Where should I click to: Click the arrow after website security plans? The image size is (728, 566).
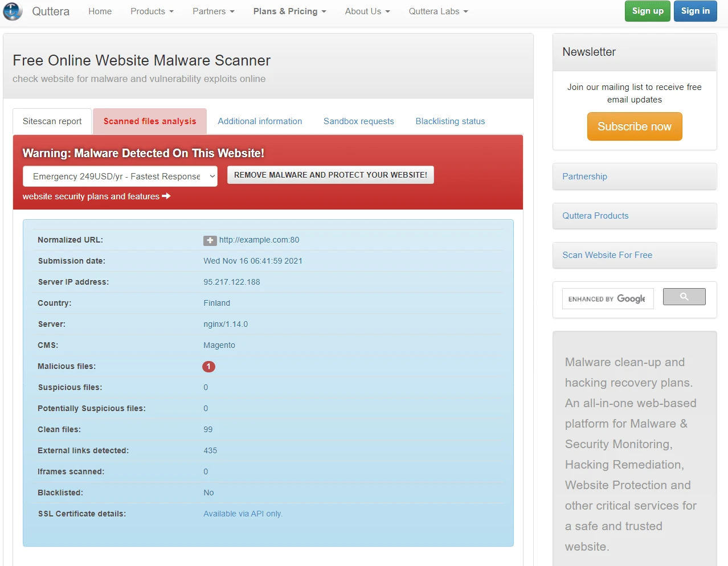[x=166, y=196]
